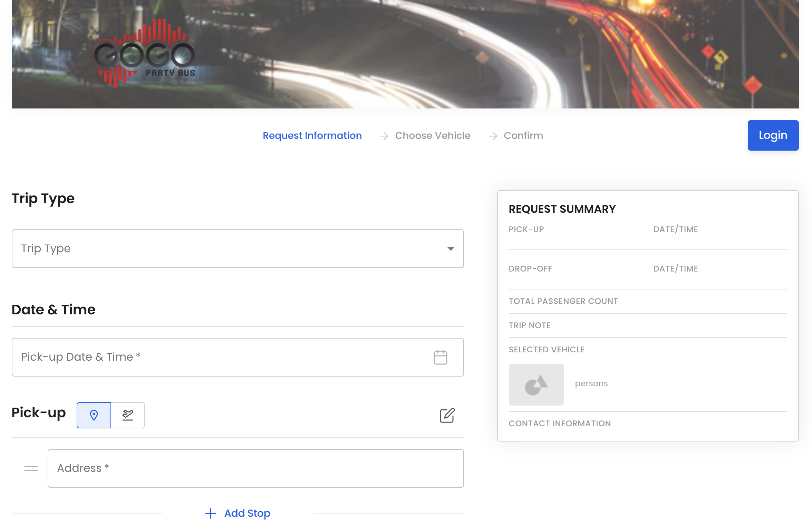Focus the Pick-up Date & Time field
Viewport: 812px width, 532px height.
pyautogui.click(x=221, y=357)
